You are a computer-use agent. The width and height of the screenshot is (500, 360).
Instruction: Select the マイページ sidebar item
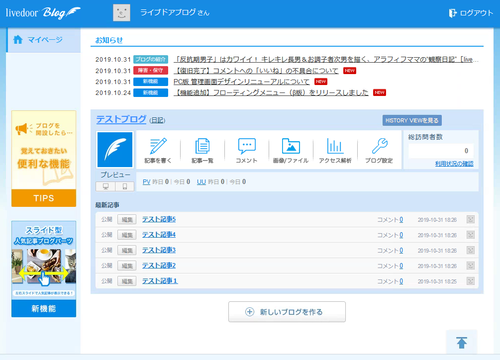[43, 40]
